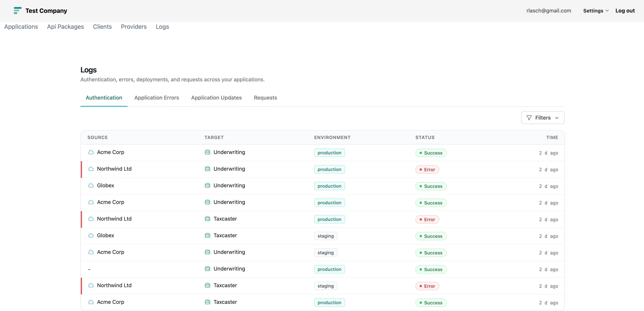
Task: Switch to the Authentication tab
Action: [x=104, y=98]
